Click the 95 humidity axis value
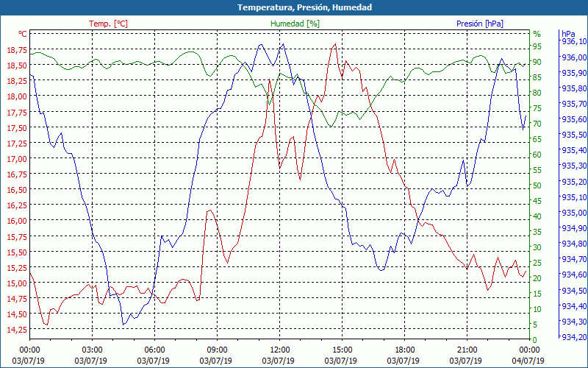 [x=537, y=46]
